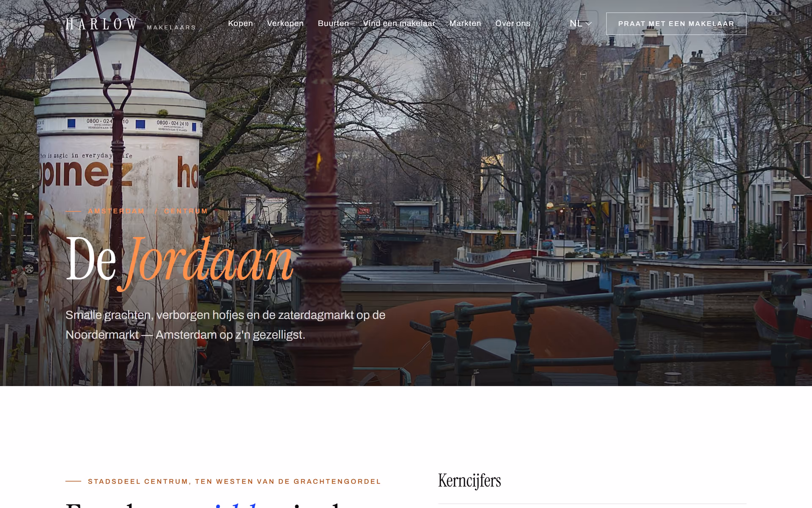The height and width of the screenshot is (508, 812).
Task: Open the Verkopen menu item
Action: pyautogui.click(x=285, y=23)
